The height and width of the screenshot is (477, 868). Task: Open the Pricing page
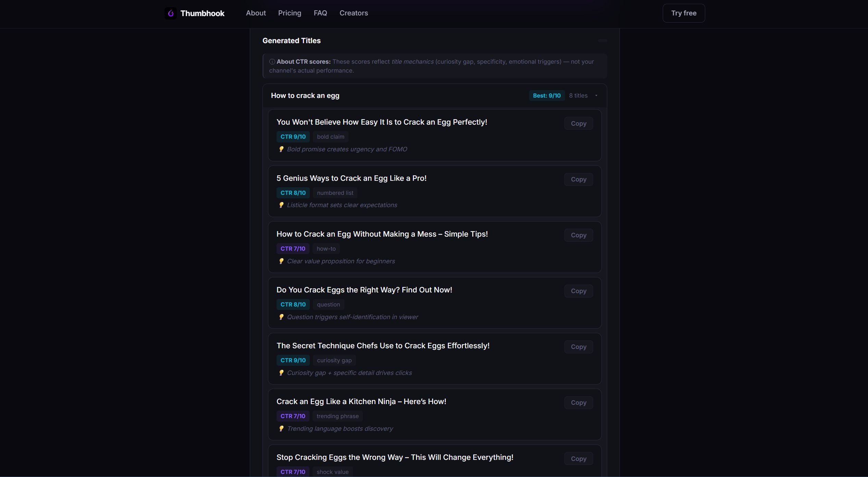point(290,13)
